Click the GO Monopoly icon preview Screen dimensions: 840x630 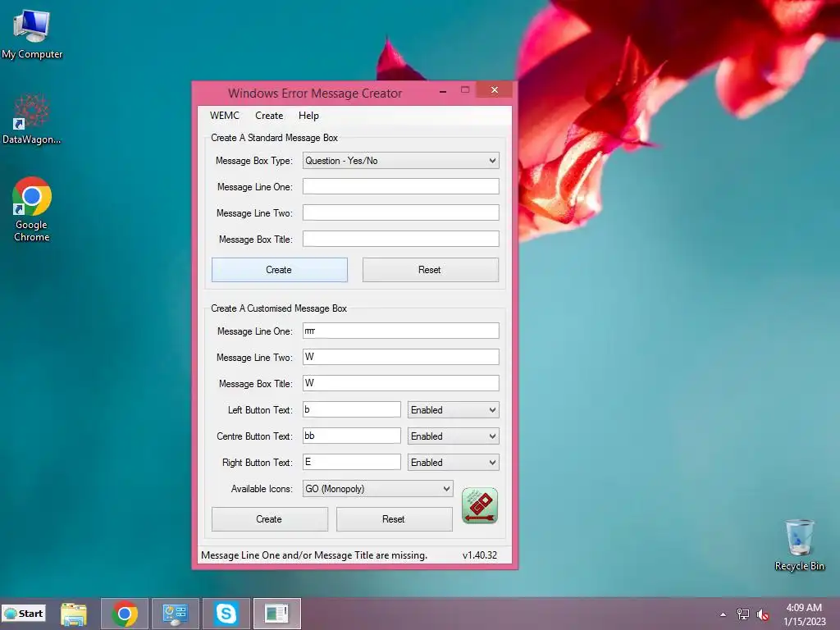coord(479,505)
